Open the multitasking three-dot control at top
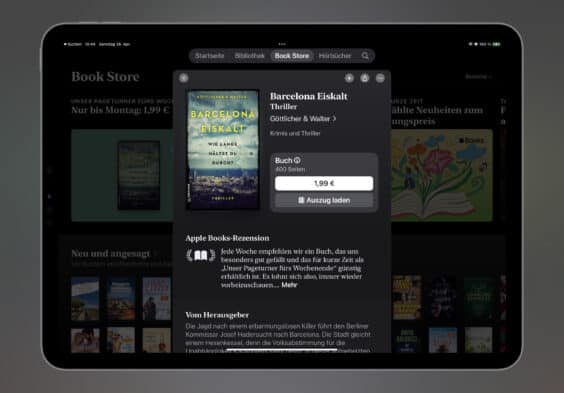The image size is (564, 393). tap(282, 44)
